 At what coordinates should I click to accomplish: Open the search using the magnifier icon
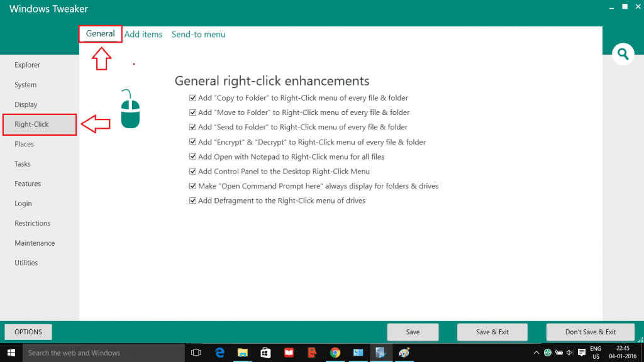point(623,54)
